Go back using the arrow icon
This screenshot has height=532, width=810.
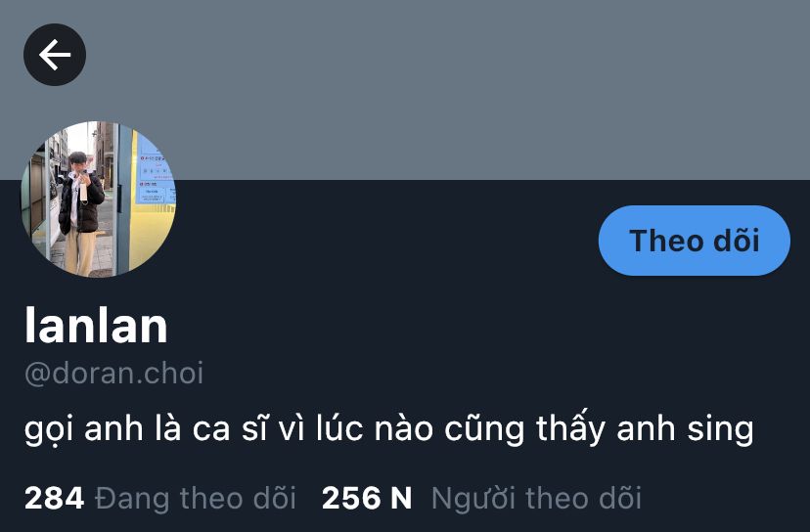coord(55,55)
